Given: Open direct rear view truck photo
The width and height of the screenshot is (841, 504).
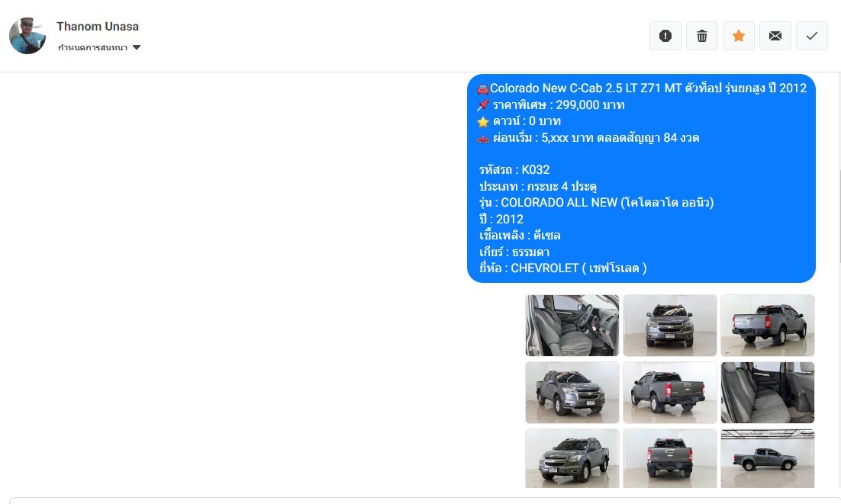Looking at the screenshot, I should point(670,458).
